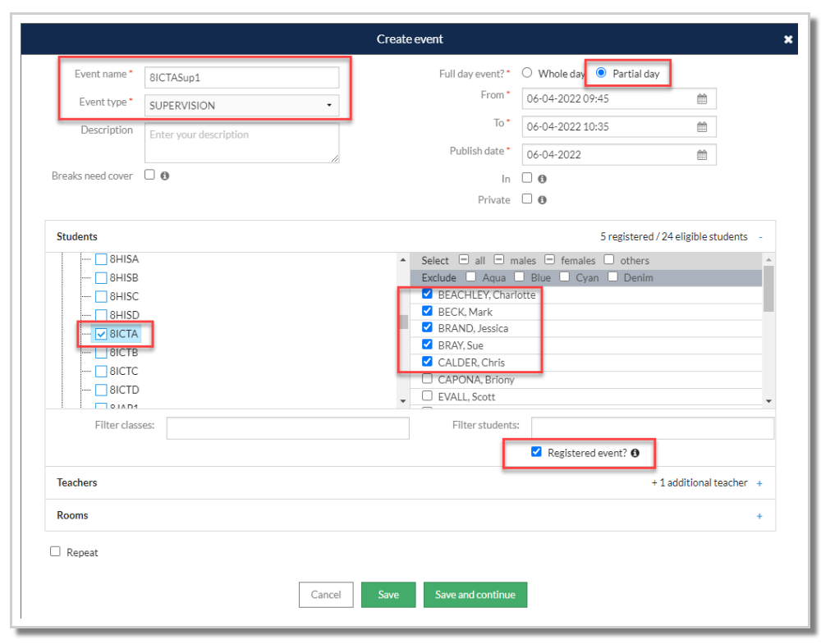Uncheck student BRAY, Sue
The image size is (821, 644).
[x=427, y=345]
